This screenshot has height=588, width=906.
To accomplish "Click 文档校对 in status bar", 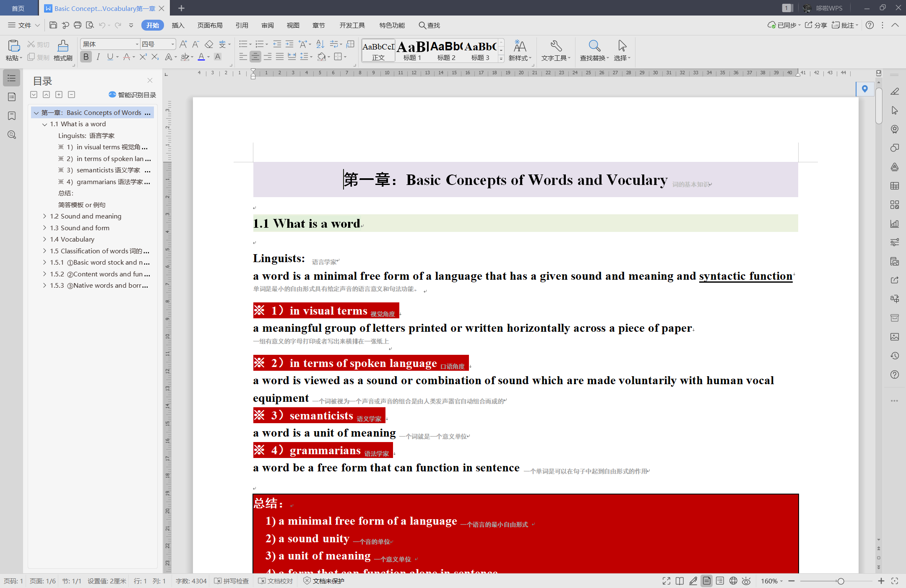I will click(275, 581).
